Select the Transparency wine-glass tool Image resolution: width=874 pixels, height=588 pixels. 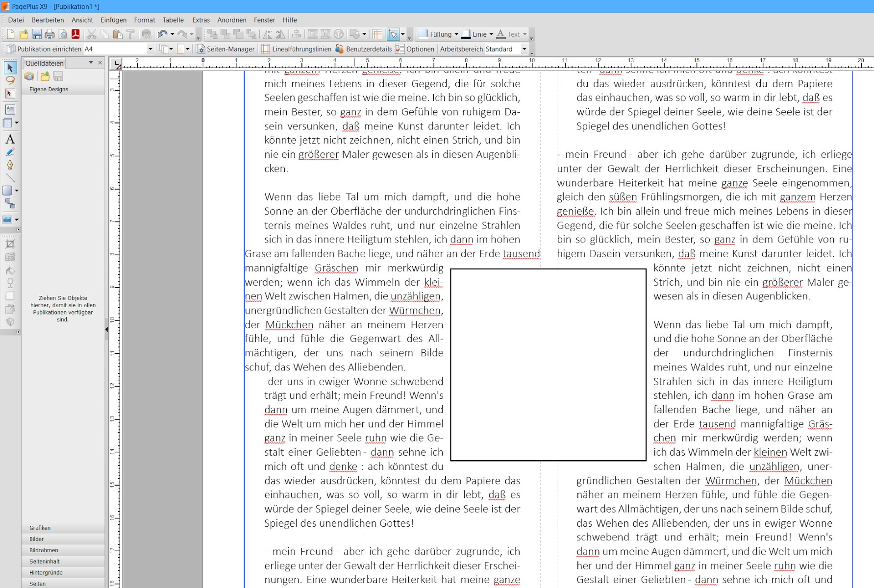[x=10, y=283]
